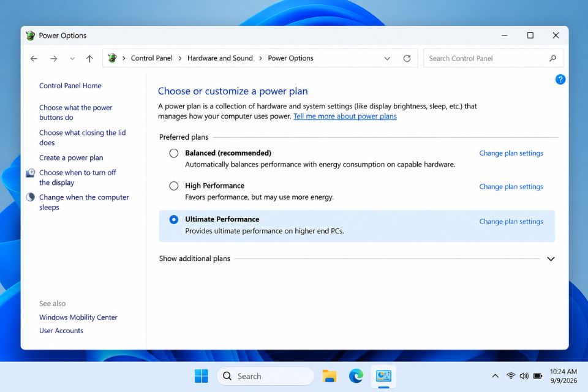
Task: Click the taskbar Search box
Action: pyautogui.click(x=265, y=376)
